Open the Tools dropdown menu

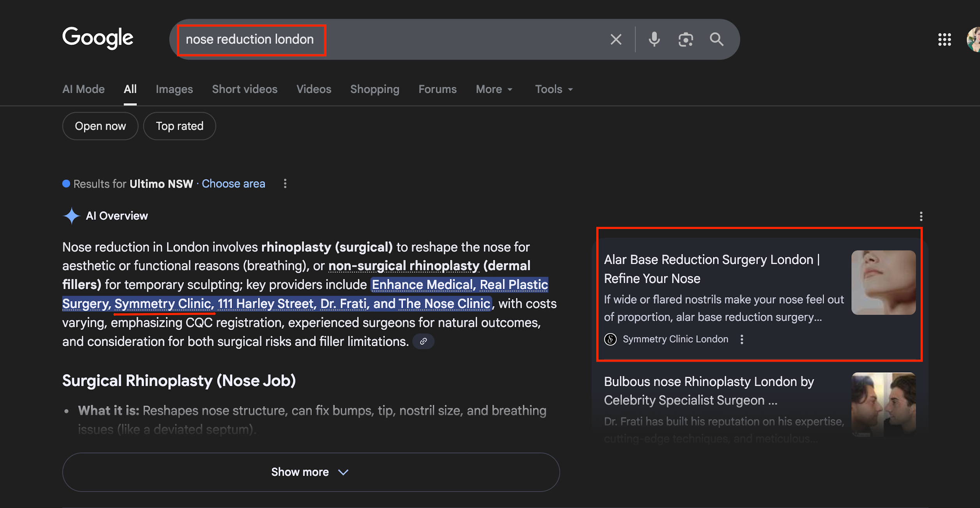(554, 89)
